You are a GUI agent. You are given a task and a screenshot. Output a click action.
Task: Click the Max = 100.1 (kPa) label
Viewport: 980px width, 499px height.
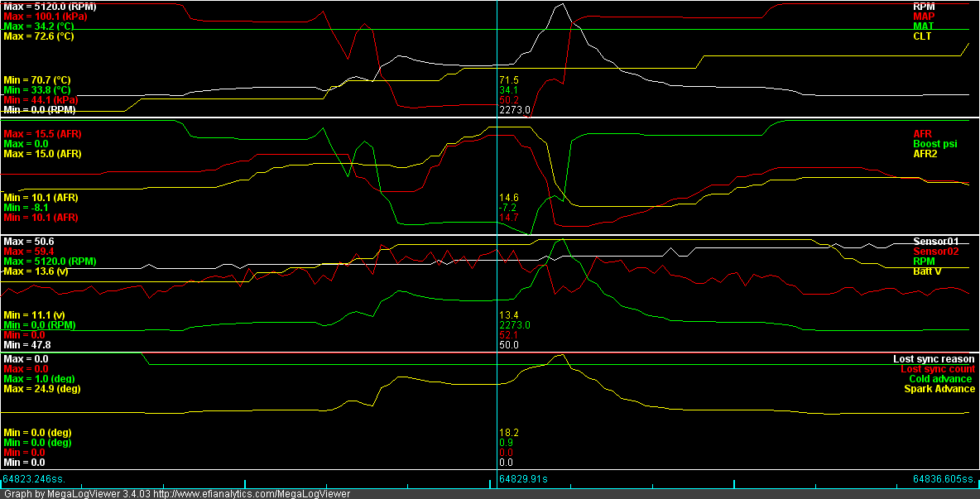(x=45, y=16)
